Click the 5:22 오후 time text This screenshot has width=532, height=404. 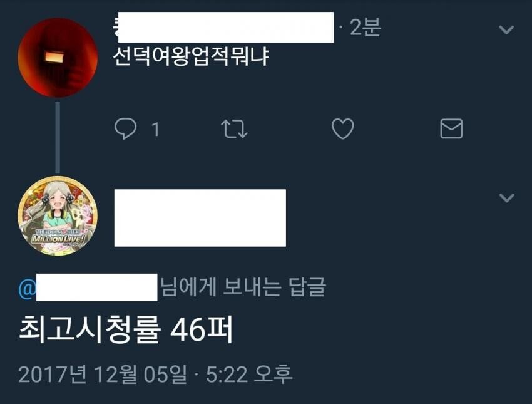tap(249, 374)
